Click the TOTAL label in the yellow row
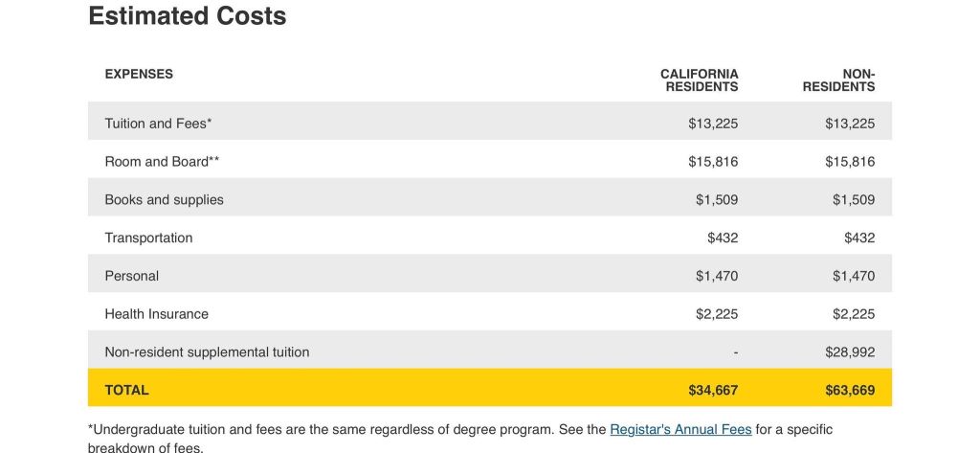The height and width of the screenshot is (453, 980). pos(126,390)
